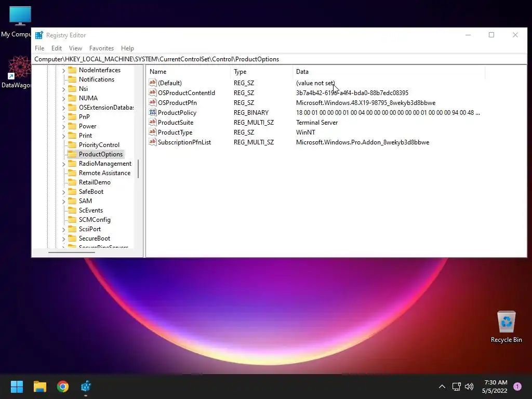532x399 pixels.
Task: Select the RetailDemo key
Action: 95,182
